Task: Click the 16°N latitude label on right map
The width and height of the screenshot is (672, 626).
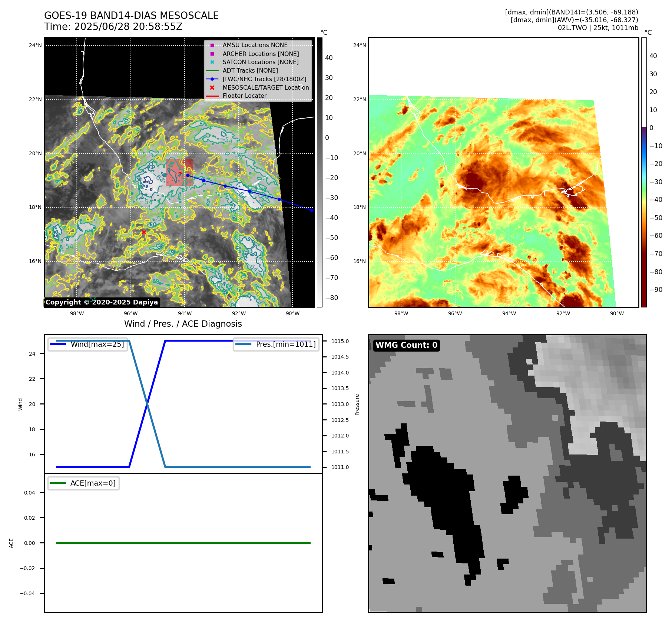Action: point(360,261)
